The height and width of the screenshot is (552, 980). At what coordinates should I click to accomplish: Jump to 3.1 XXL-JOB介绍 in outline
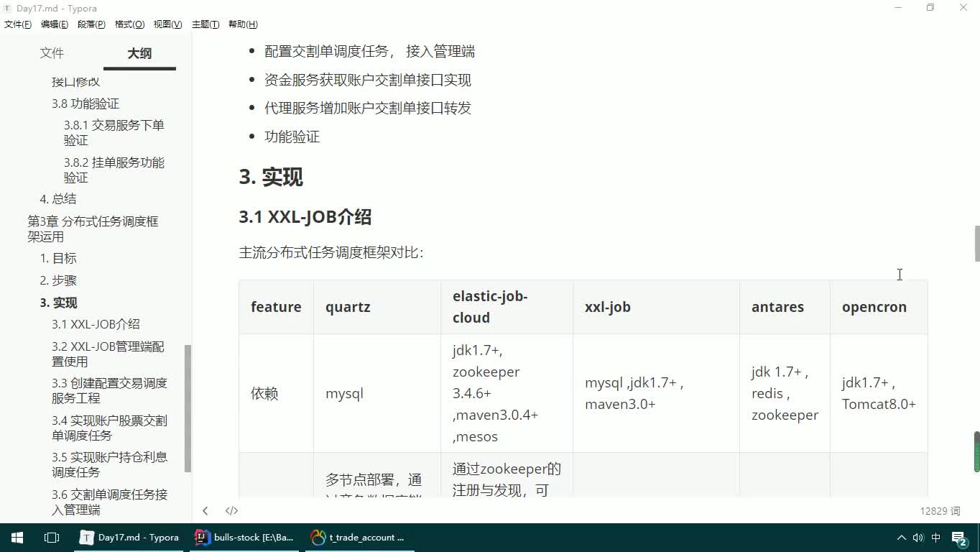pos(96,324)
